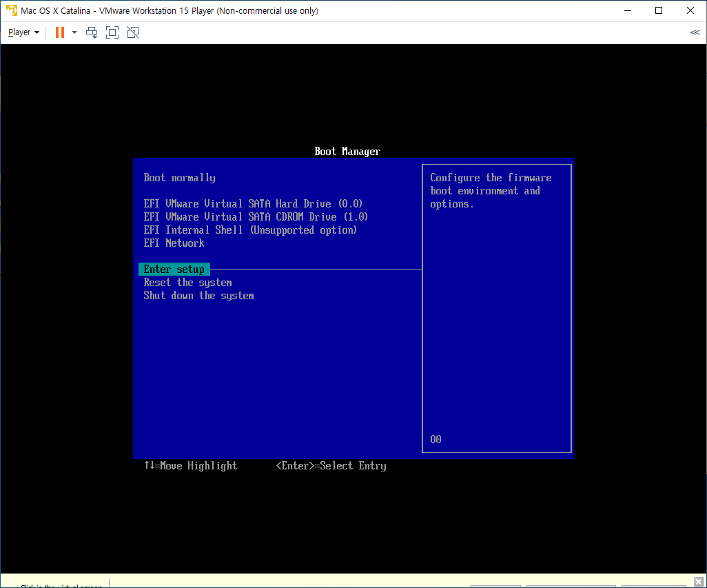
Task: Open the Player menu
Action: [x=23, y=32]
